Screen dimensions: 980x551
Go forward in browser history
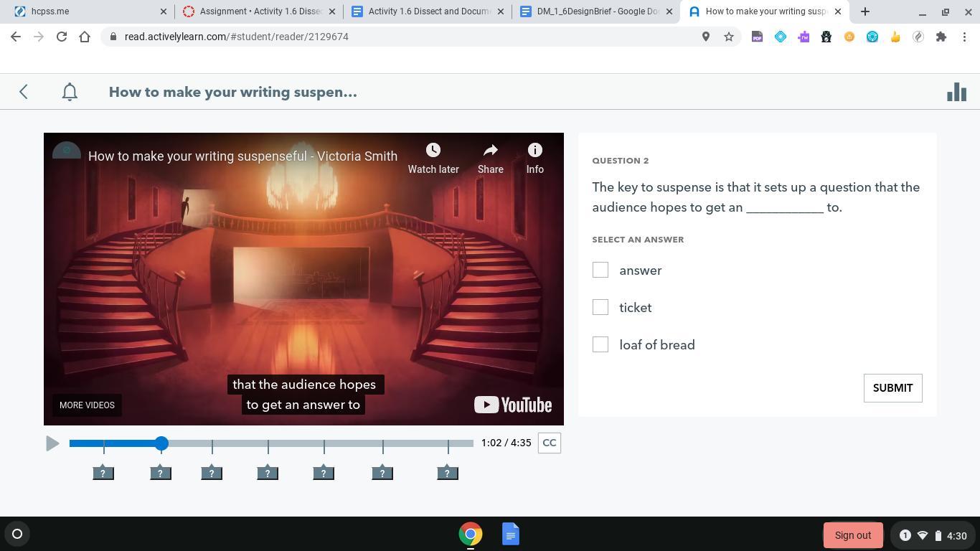[x=39, y=37]
